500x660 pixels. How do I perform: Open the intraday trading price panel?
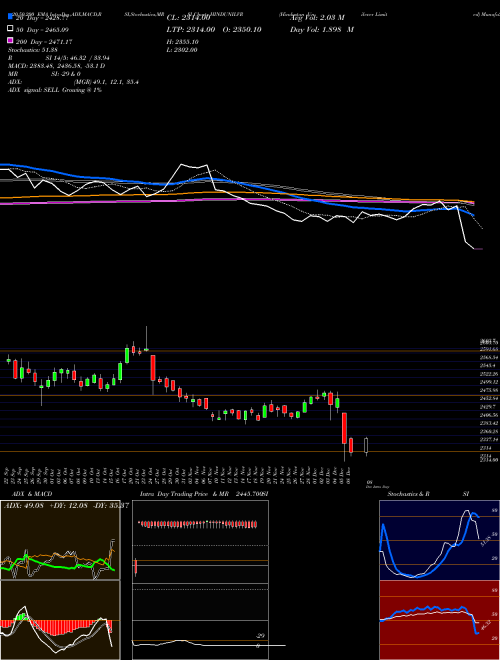[200, 540]
